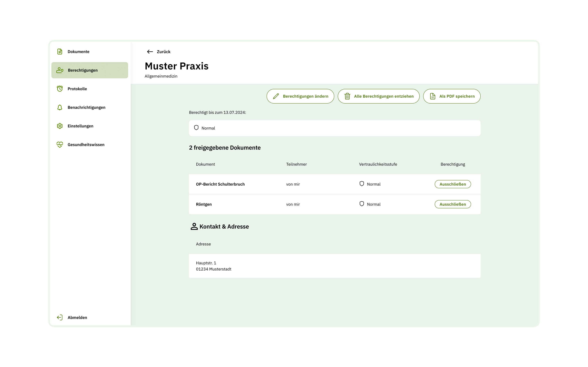Select the Röntgen document row title
The image size is (588, 367).
point(204,204)
